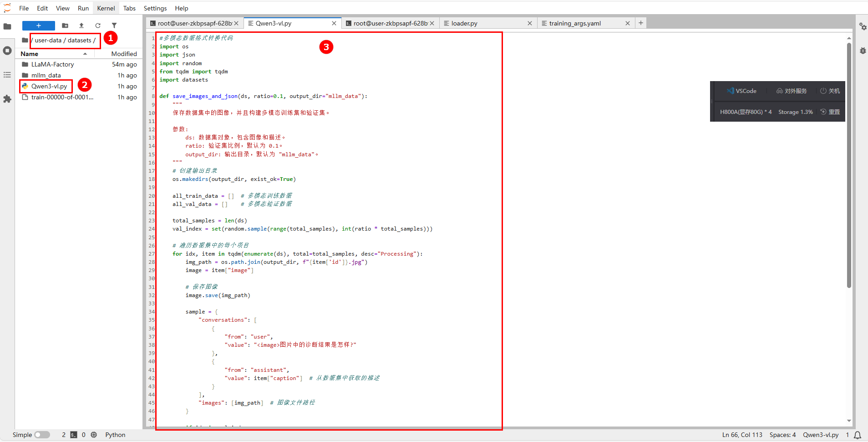Screen dimensions: 868x442
Task: Open the File Browser sidebar icon
Action: tap(7, 26)
